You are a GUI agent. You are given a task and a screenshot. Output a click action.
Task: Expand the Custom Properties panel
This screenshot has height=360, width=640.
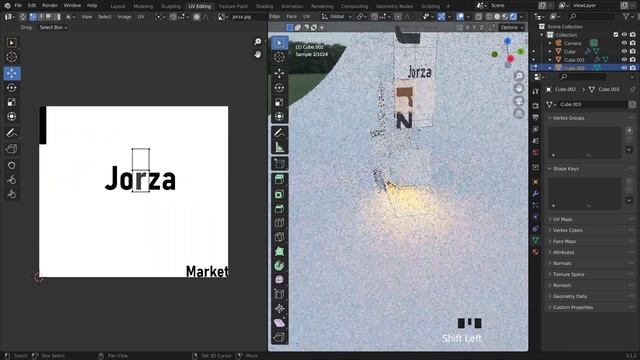[x=590, y=307]
